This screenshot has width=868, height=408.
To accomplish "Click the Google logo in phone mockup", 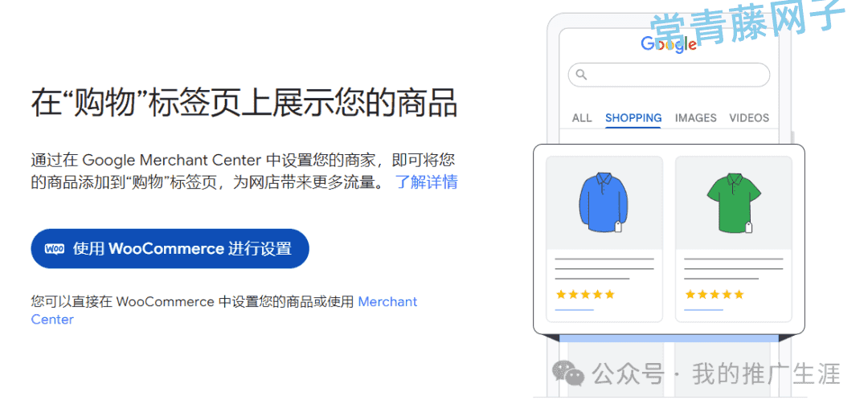I will [668, 43].
